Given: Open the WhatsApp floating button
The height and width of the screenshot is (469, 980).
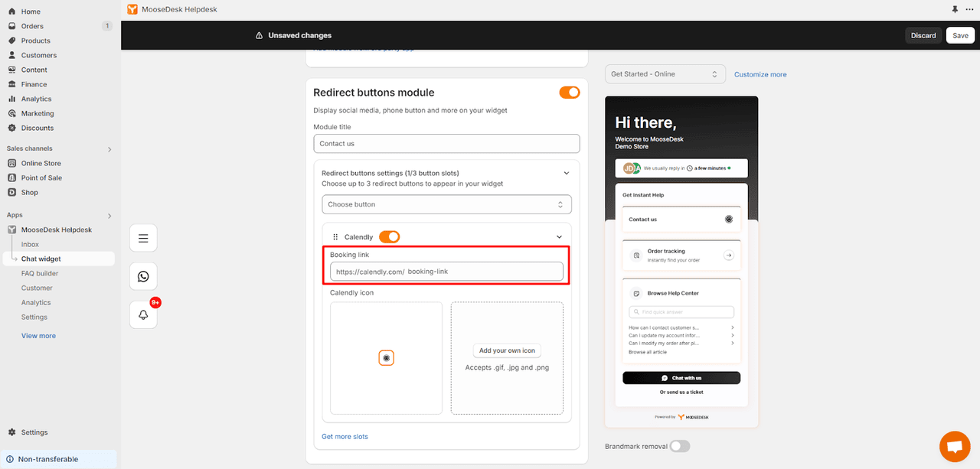Looking at the screenshot, I should click(143, 276).
